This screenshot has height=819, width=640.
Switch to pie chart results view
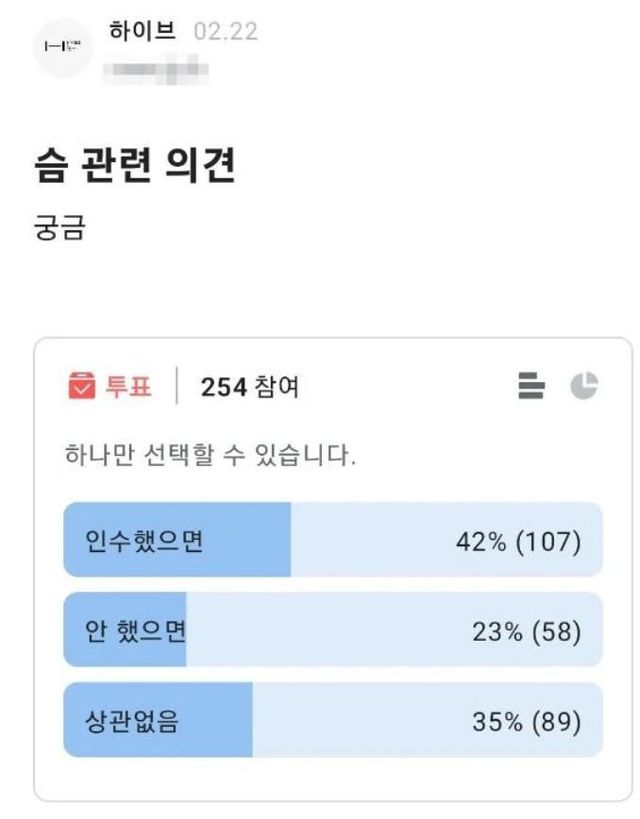pos(584,386)
